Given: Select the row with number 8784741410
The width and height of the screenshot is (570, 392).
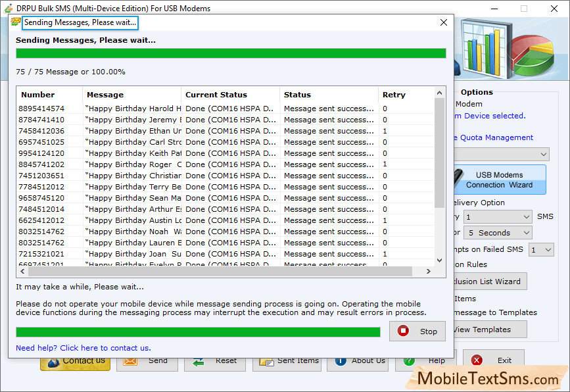Looking at the screenshot, I should click(226, 120).
